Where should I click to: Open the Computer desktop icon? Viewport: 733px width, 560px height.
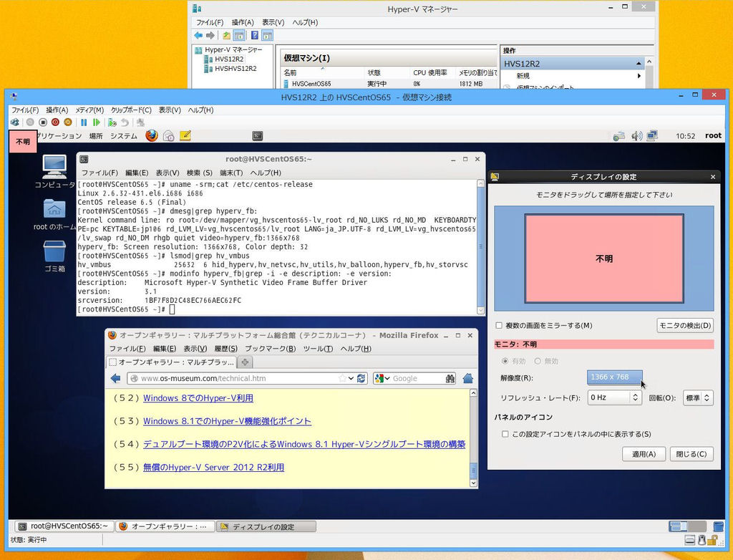tap(54, 171)
